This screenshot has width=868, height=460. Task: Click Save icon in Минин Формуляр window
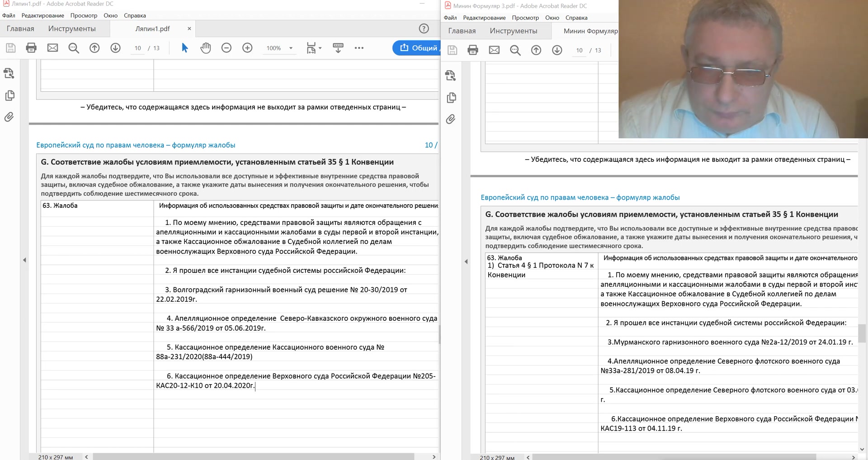(452, 50)
